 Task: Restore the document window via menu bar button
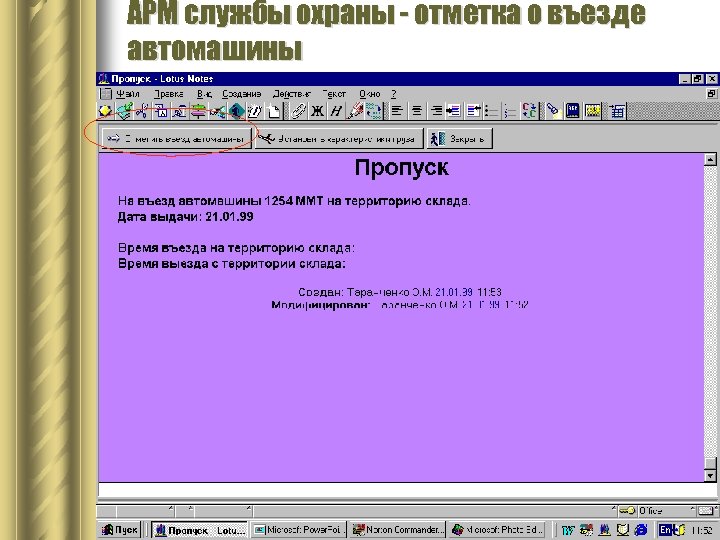(712, 94)
